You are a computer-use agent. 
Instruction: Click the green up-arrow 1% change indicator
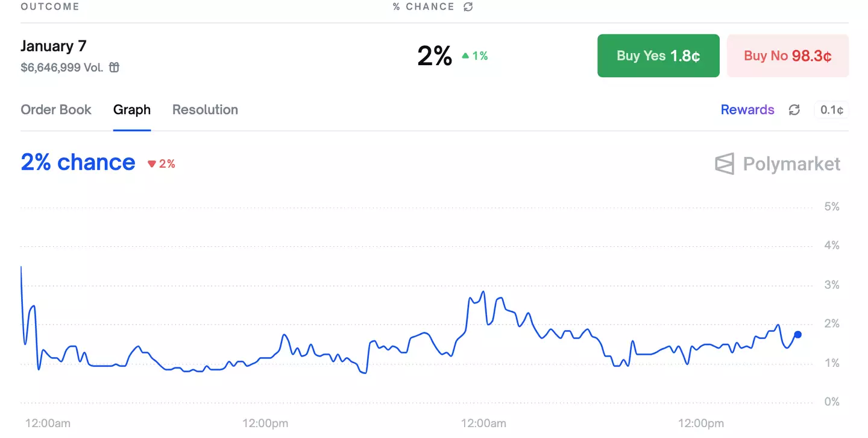click(475, 56)
